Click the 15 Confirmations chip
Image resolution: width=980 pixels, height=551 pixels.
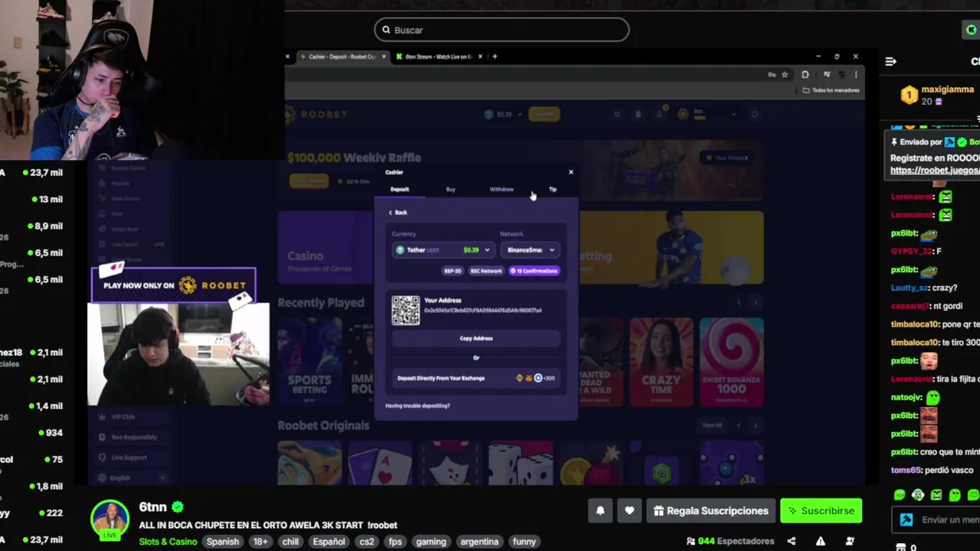click(x=534, y=271)
